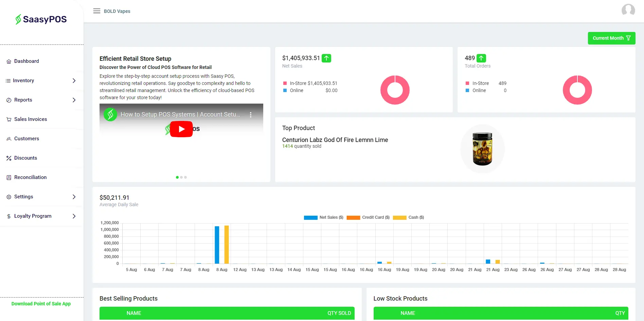Select the second carousel dot

click(x=181, y=177)
